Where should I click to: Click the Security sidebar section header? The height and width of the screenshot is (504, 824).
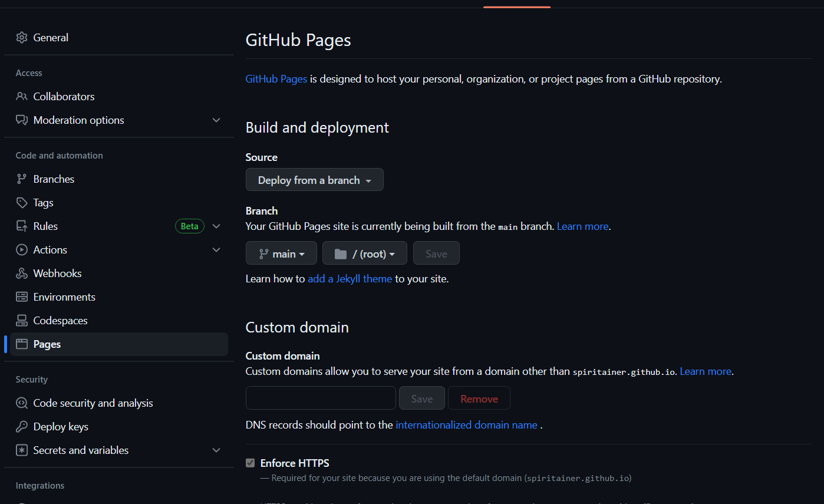pos(32,380)
